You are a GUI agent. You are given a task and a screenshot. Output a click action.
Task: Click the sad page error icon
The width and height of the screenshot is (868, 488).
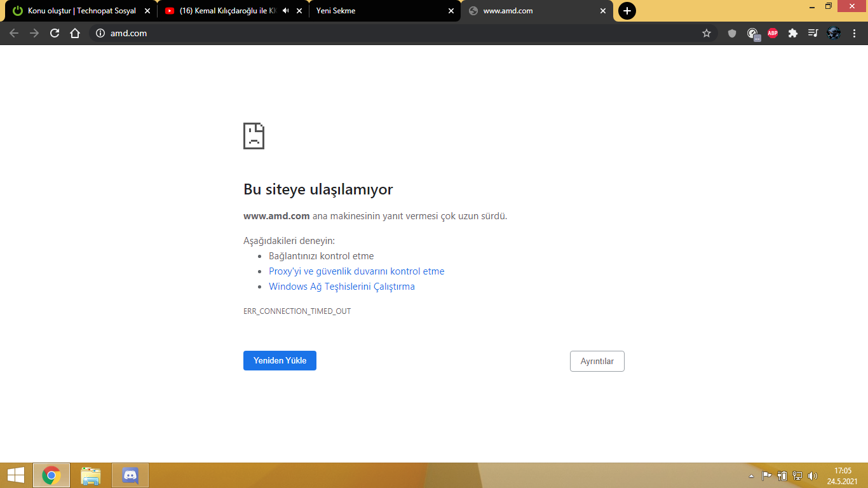pyautogui.click(x=254, y=136)
